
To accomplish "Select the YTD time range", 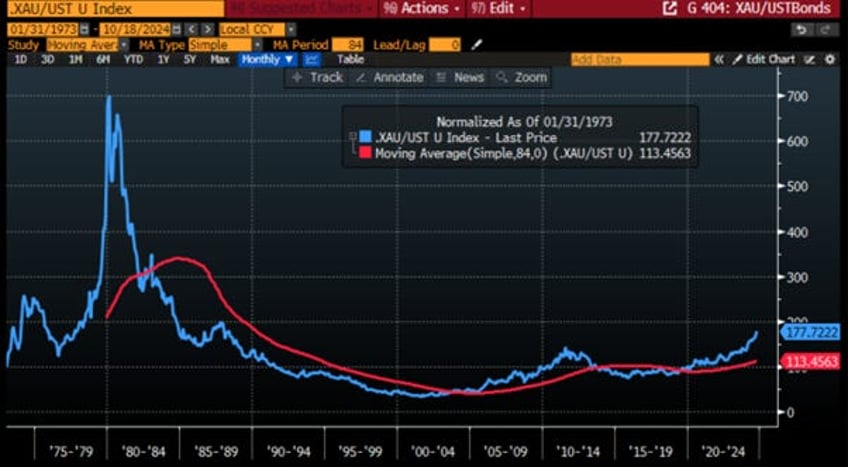I will pos(133,59).
